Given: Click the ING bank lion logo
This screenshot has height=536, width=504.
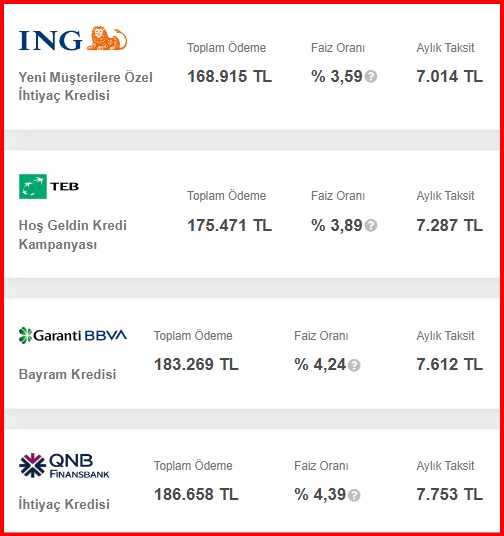Looking at the screenshot, I should [73, 39].
